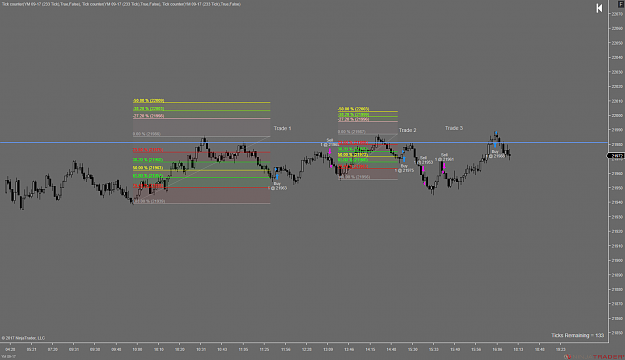Screen dimensions: 625x360
Task: Select the magenta Sell arrow left of Trade 2 Fibonacci
Action: coord(330,151)
